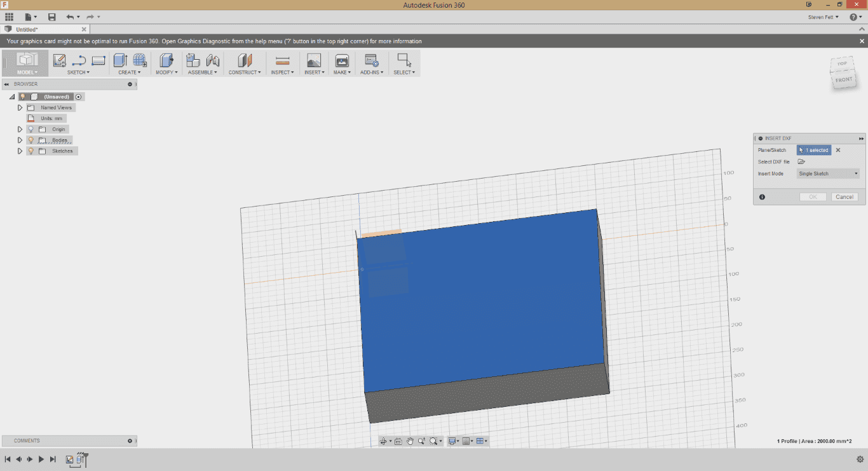
Task: Jump to timeline start
Action: pyautogui.click(x=8, y=459)
